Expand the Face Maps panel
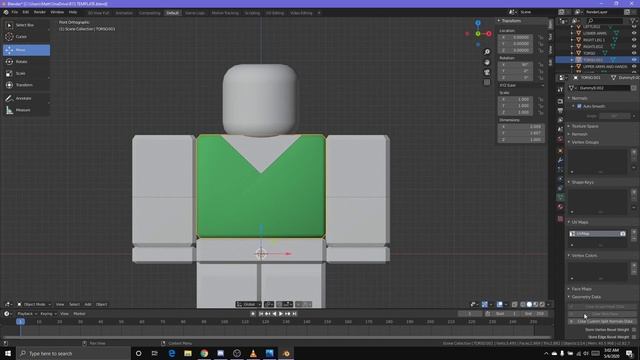 (x=581, y=289)
